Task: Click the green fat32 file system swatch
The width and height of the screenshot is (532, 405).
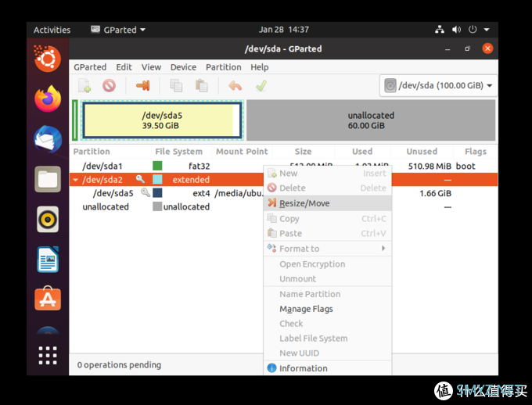Action: (x=157, y=166)
